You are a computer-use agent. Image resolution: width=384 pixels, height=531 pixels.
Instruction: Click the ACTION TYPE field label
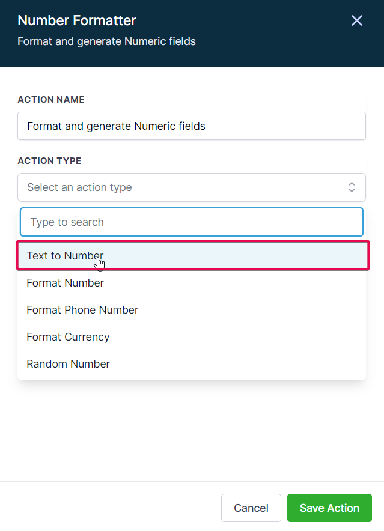pyautogui.click(x=49, y=161)
